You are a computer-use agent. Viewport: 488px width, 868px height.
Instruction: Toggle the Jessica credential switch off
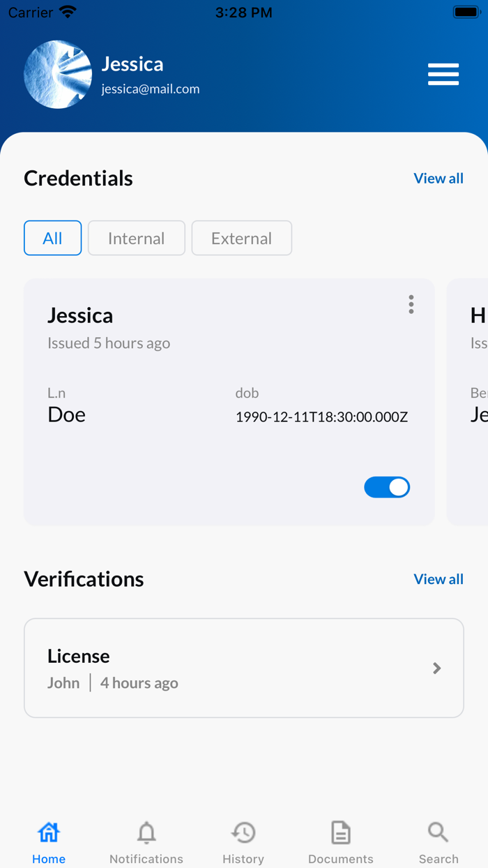387,487
